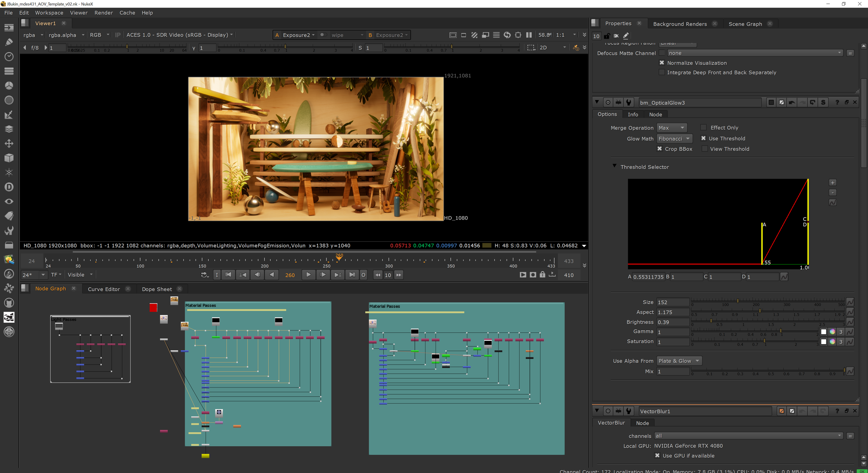Open the Deep nodes D icon
The image size is (868, 473).
pyautogui.click(x=9, y=187)
